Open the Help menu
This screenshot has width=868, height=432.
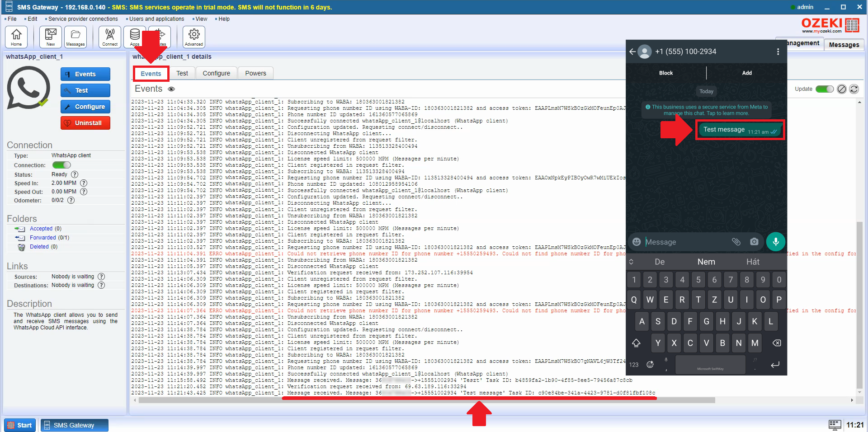(224, 19)
